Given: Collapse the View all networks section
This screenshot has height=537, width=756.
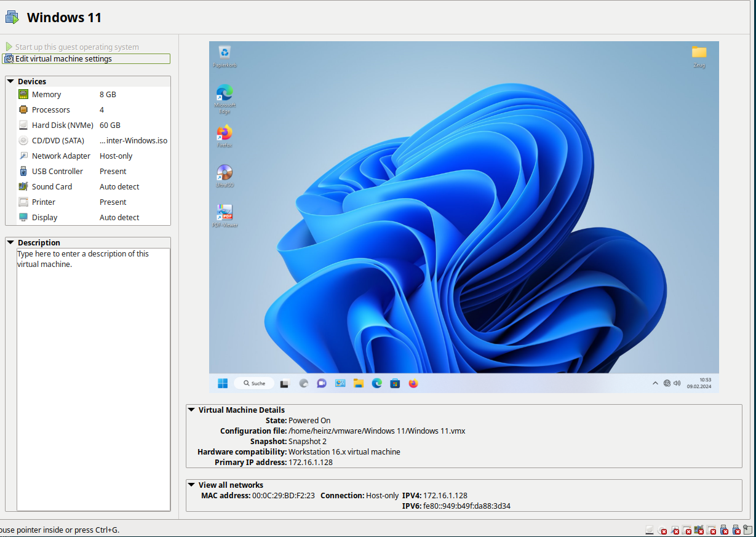Looking at the screenshot, I should (x=191, y=485).
